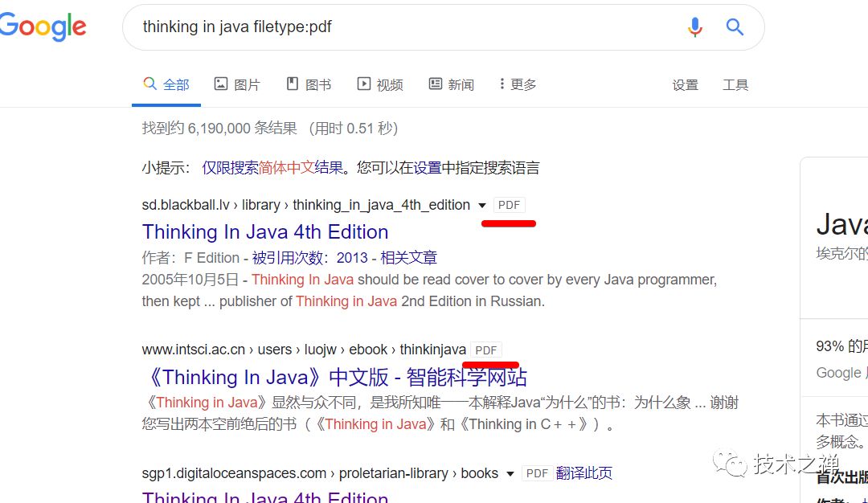Expand dropdown arrow beside digitaloceanspaces result URL
This screenshot has width=868, height=503.
pyautogui.click(x=510, y=474)
